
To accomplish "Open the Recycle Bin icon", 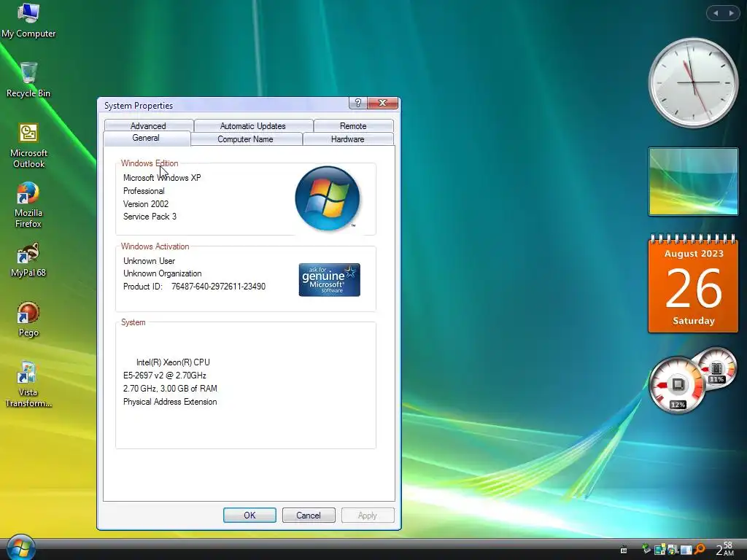I will pyautogui.click(x=28, y=79).
